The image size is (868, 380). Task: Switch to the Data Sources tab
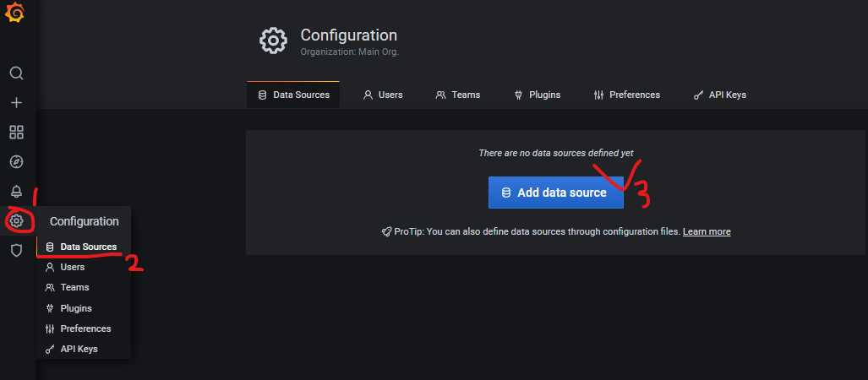click(x=293, y=95)
